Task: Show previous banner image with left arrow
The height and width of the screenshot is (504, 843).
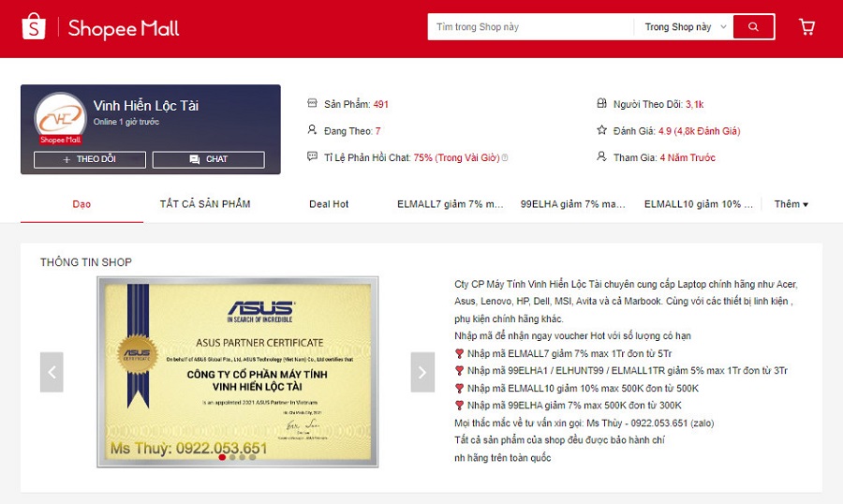Action: coord(52,372)
